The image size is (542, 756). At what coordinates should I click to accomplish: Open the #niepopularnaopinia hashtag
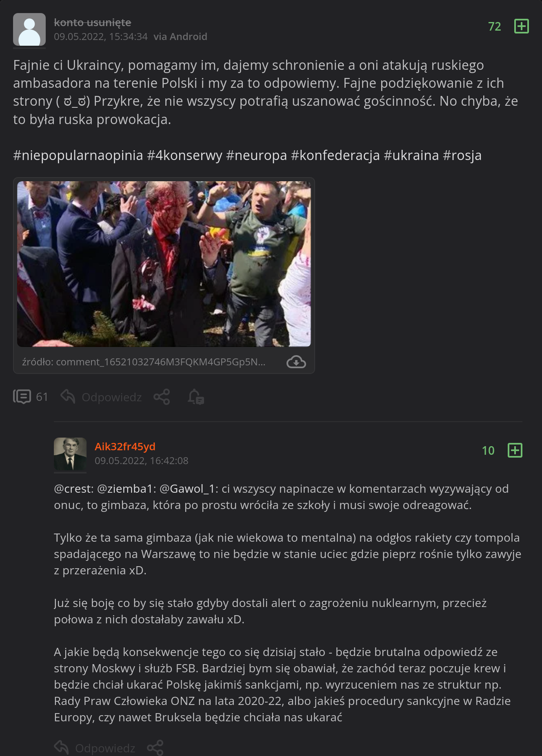pyautogui.click(x=78, y=155)
